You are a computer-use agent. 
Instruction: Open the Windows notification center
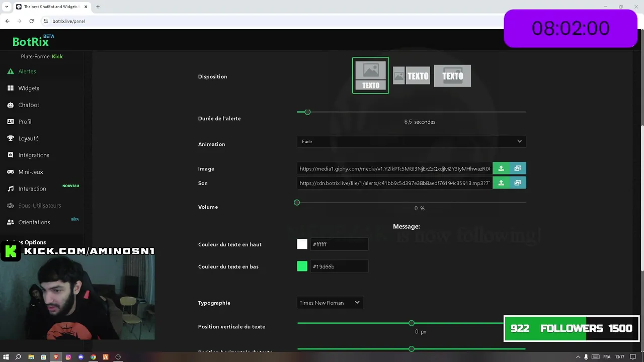pos(633,357)
